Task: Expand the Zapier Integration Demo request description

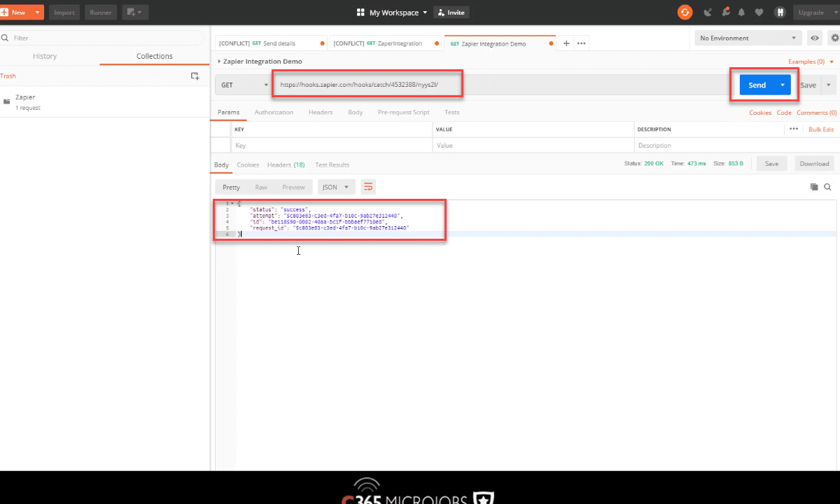Action: click(x=220, y=62)
